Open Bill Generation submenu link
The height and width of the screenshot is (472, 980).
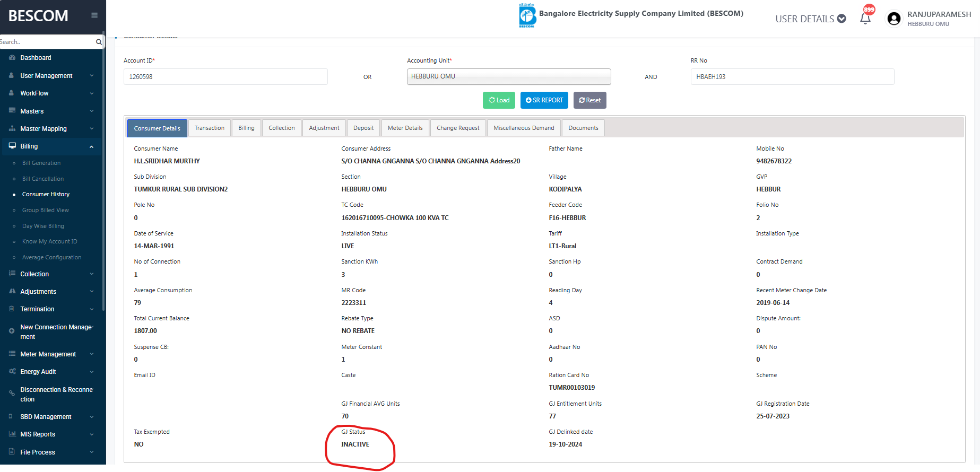coord(41,163)
